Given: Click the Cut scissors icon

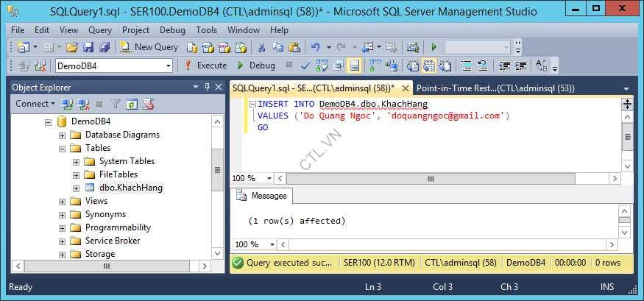Looking at the screenshot, I should tap(261, 46).
